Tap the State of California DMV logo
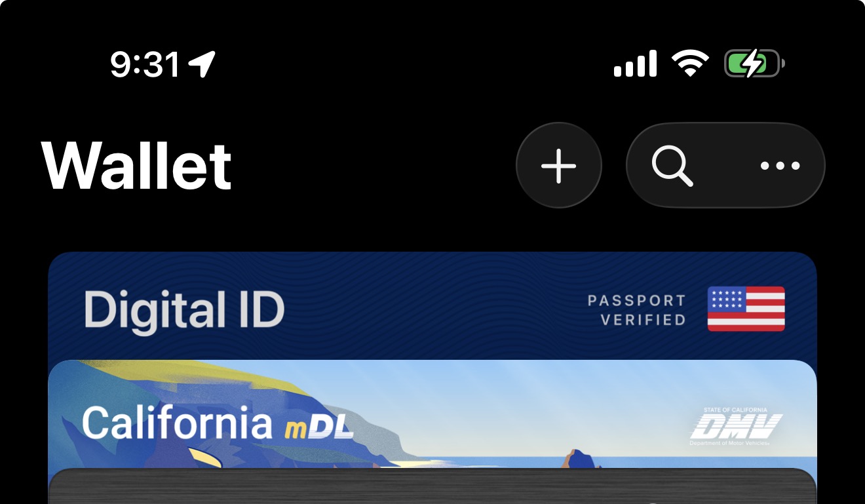Viewport: 865px width, 504px height. click(736, 427)
